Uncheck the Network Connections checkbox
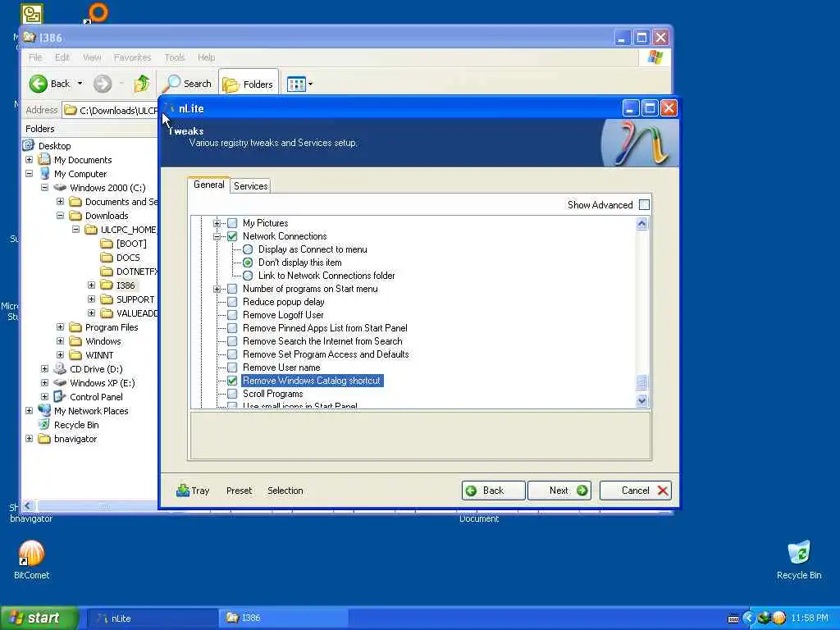 click(232, 236)
